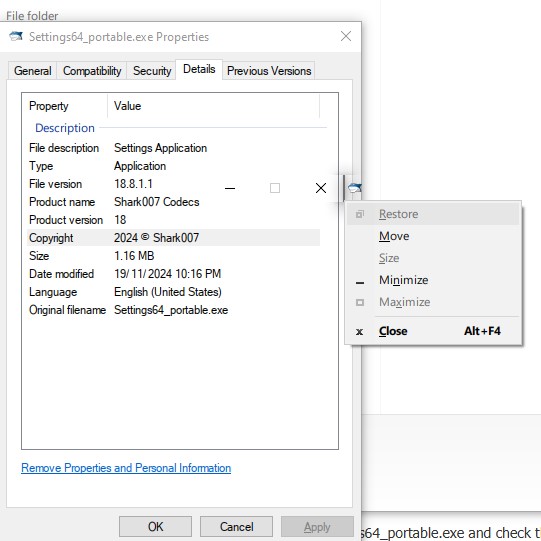Open Remove Properties and Personal Information link
This screenshot has height=541, width=541.
tap(126, 468)
